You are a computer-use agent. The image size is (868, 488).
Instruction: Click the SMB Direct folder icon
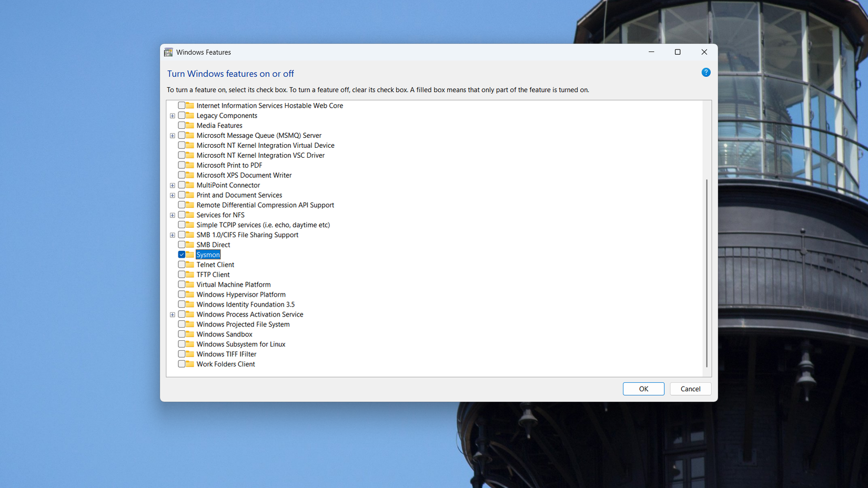[188, 245]
